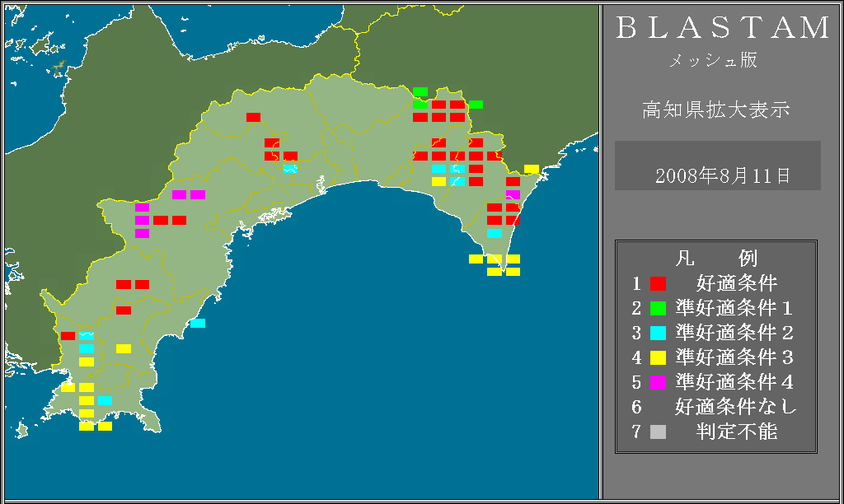Click the yellow swatch for 準好適条件3
Viewport: 844px width, 504px height.
tap(658, 357)
